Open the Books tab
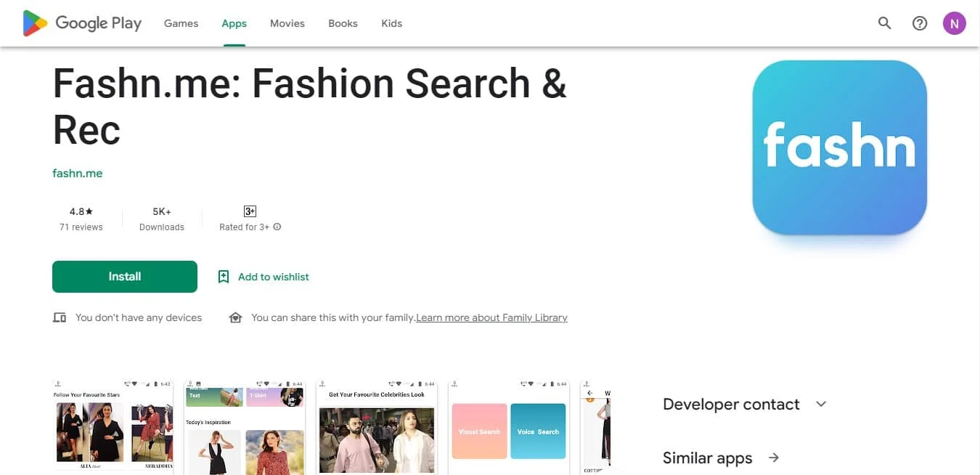Viewport: 980px width, 475px height. pos(343,23)
